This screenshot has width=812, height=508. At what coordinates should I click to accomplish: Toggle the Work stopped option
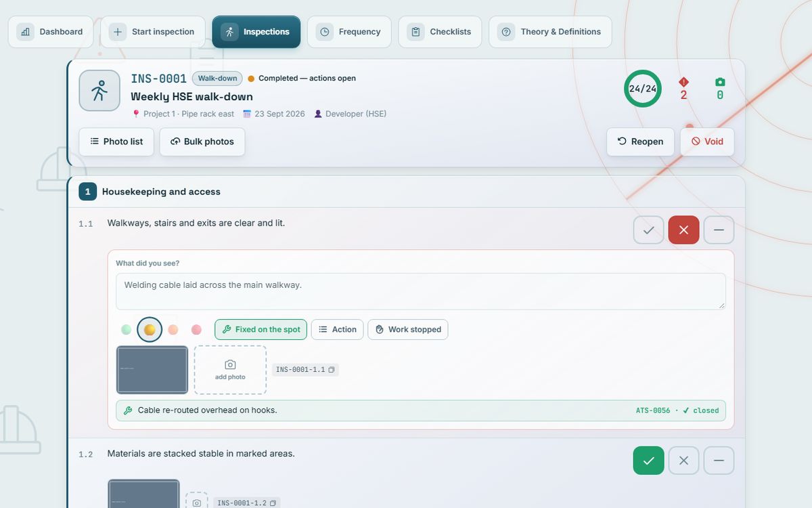click(408, 330)
